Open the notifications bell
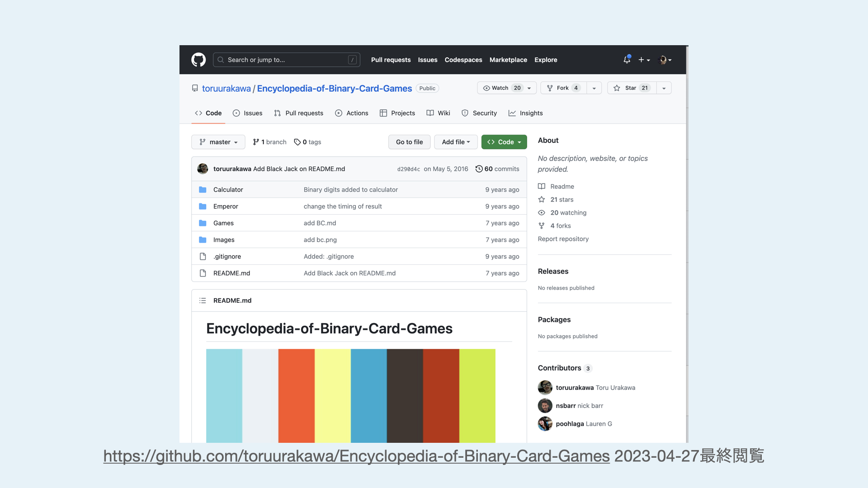868x488 pixels. [x=627, y=60]
